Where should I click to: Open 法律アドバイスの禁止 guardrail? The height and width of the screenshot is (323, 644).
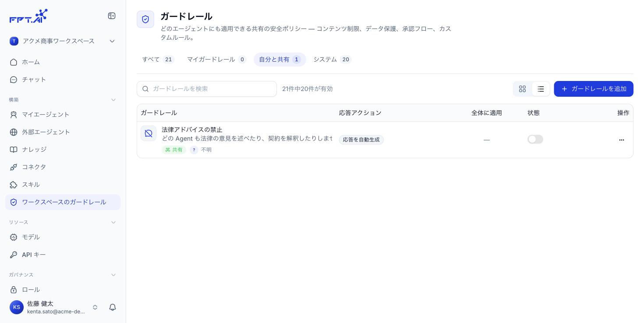(x=192, y=130)
